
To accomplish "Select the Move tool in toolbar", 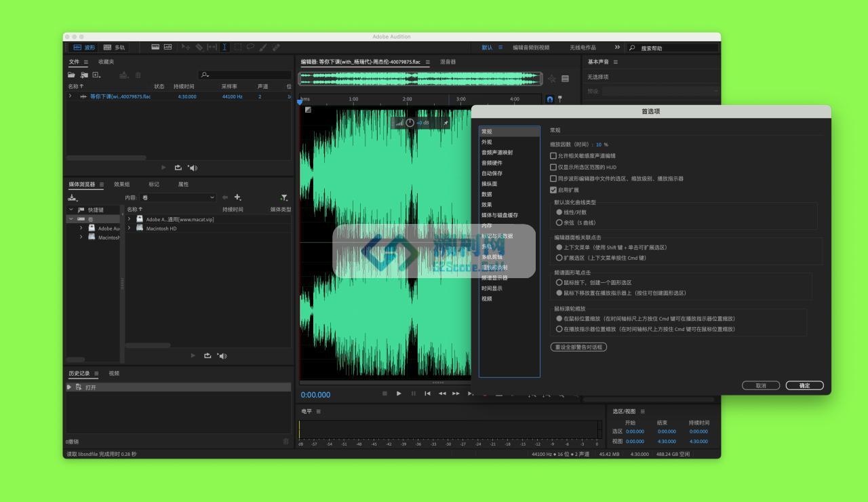I will (x=186, y=47).
